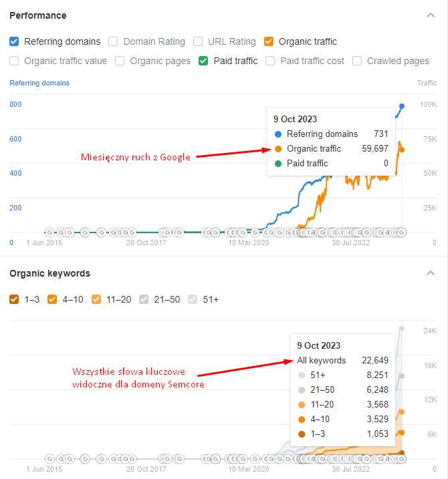Click the Performance section heading
The width and height of the screenshot is (448, 479).
(38, 15)
